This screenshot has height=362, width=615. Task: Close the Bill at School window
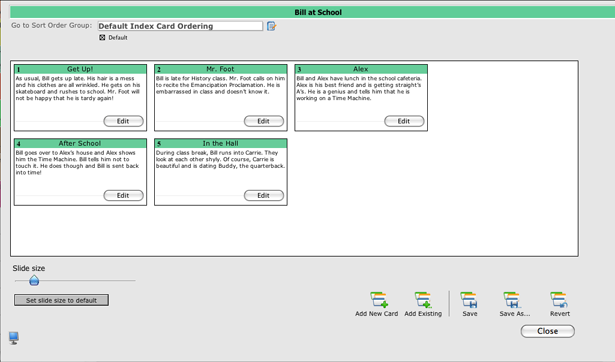pos(548,331)
